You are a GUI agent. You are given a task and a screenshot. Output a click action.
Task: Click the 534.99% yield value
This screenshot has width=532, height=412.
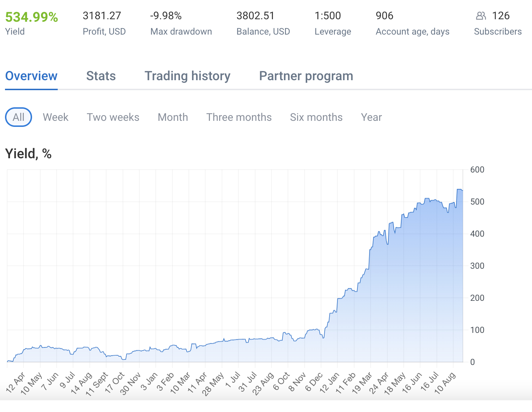coord(32,17)
